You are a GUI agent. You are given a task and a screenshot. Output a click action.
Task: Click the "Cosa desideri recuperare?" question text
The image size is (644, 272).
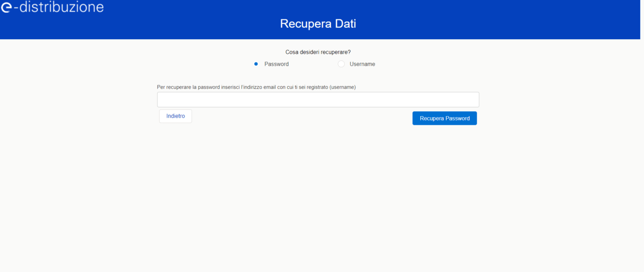click(318, 52)
